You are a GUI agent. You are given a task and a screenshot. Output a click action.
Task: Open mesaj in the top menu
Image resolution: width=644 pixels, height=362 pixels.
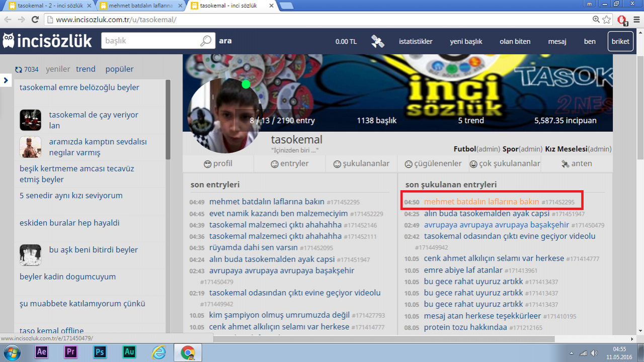point(557,41)
